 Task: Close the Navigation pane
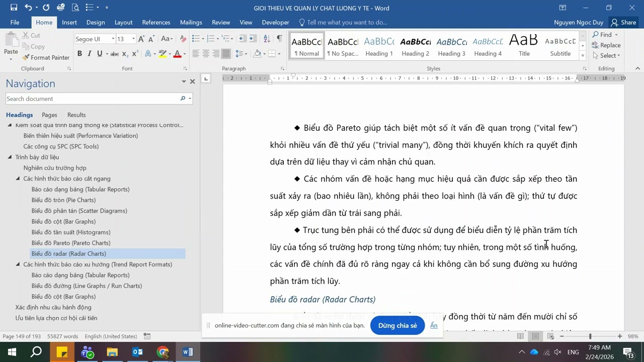coord(192,81)
